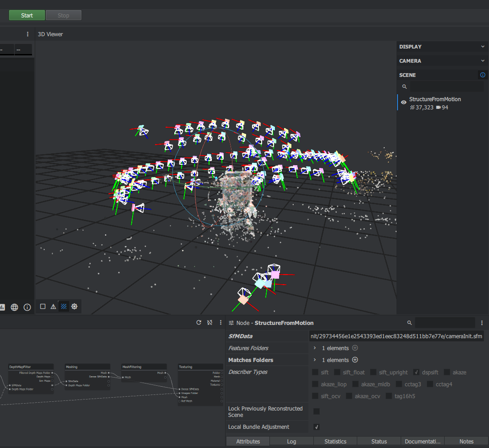Click the refresh icon in graph editor header
The image size is (489, 448).
[x=199, y=323]
